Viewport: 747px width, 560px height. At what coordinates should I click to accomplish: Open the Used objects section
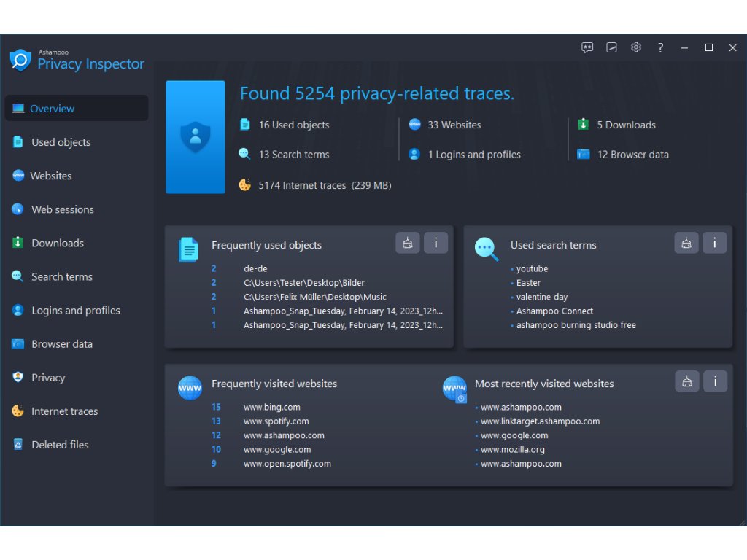pyautogui.click(x=61, y=142)
